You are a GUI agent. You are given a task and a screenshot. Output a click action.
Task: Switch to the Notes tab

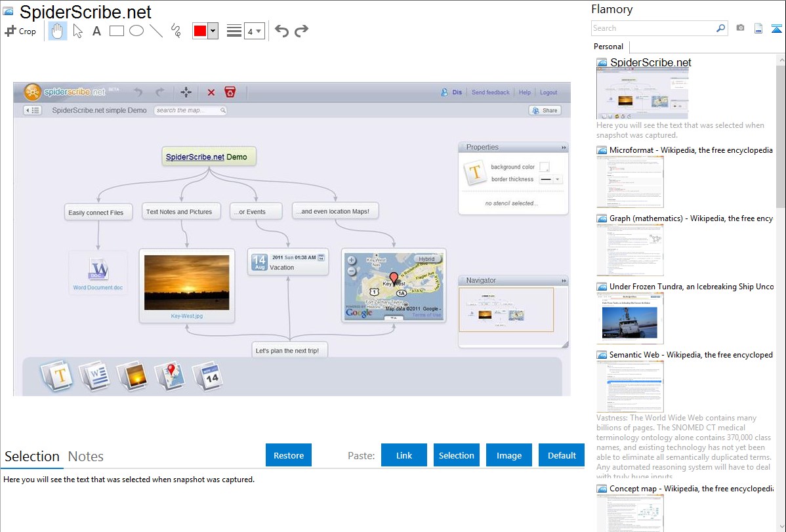tap(86, 457)
